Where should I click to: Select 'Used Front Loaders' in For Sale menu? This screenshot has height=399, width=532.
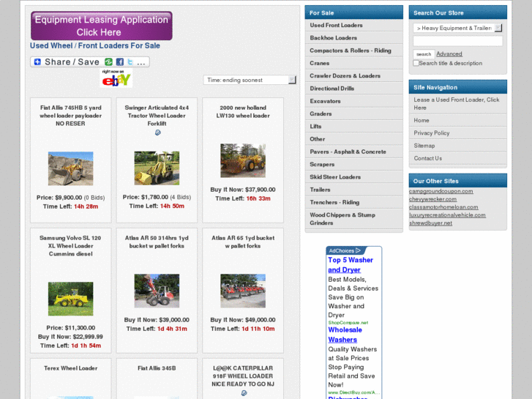354,25
